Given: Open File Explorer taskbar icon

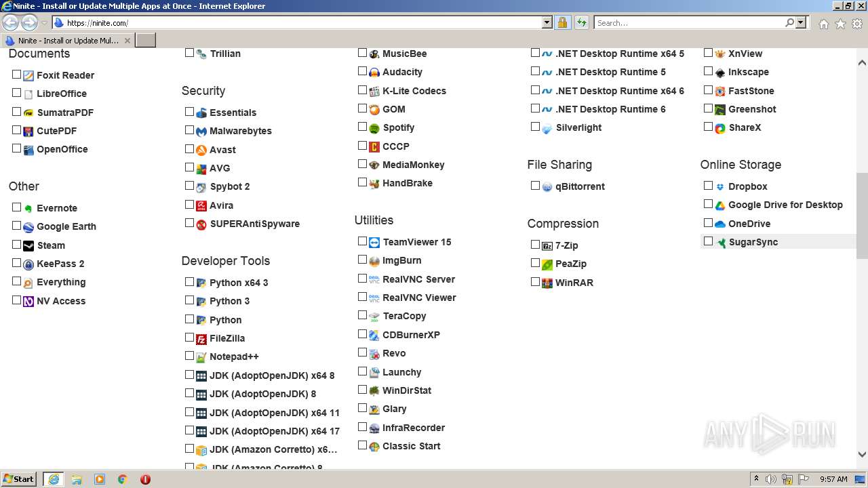Looking at the screenshot, I should click(x=77, y=479).
